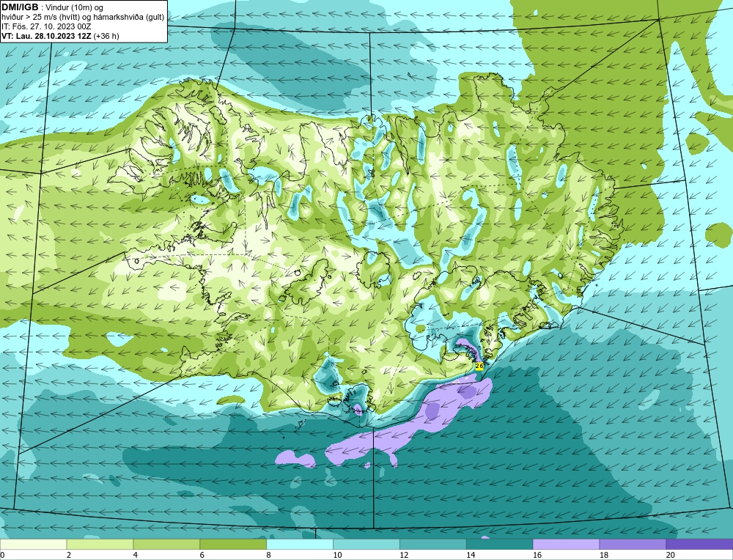The width and height of the screenshot is (733, 560).
Task: Select the 16–18 m/s light purple swatch
Action: tap(566, 544)
